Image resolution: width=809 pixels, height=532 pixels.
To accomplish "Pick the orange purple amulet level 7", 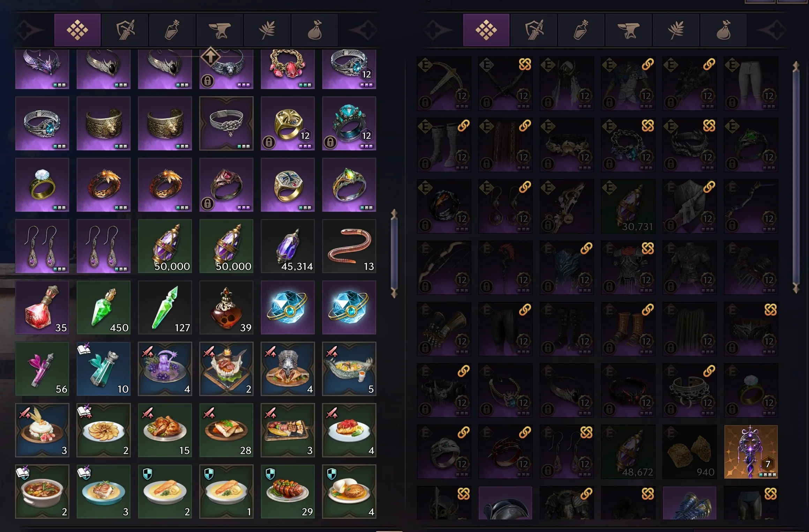I will pyautogui.click(x=751, y=452).
